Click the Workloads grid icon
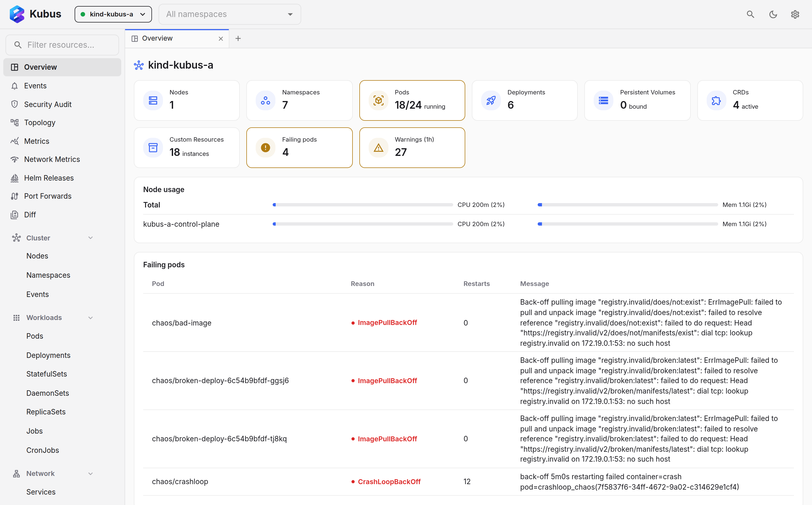 [16, 318]
